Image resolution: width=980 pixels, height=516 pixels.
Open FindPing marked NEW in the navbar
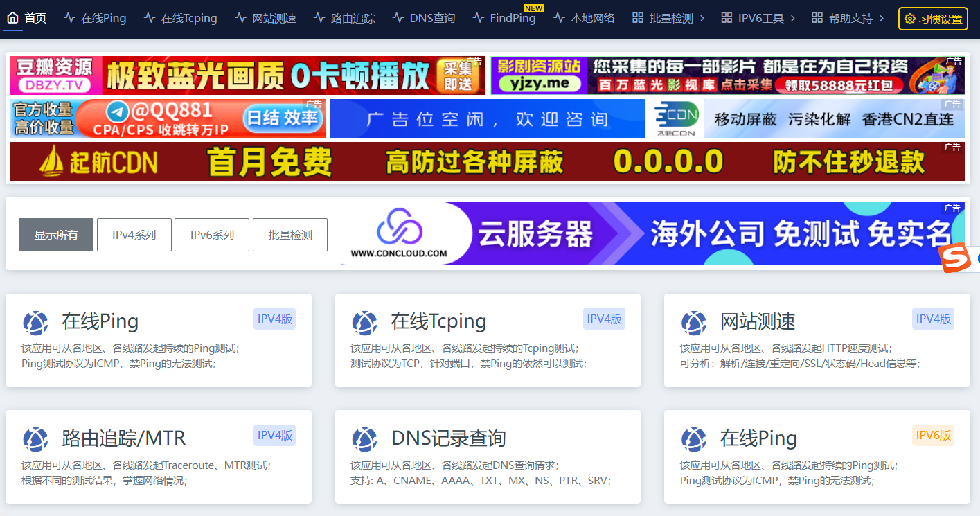click(504, 18)
